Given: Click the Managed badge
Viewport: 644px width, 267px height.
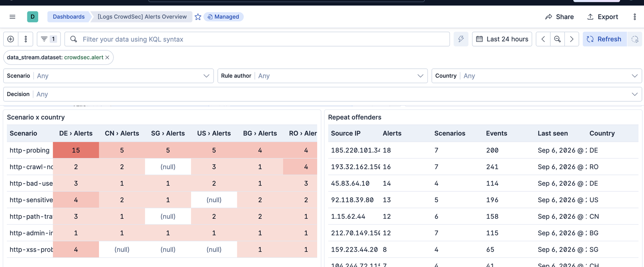Looking at the screenshot, I should pos(224,17).
